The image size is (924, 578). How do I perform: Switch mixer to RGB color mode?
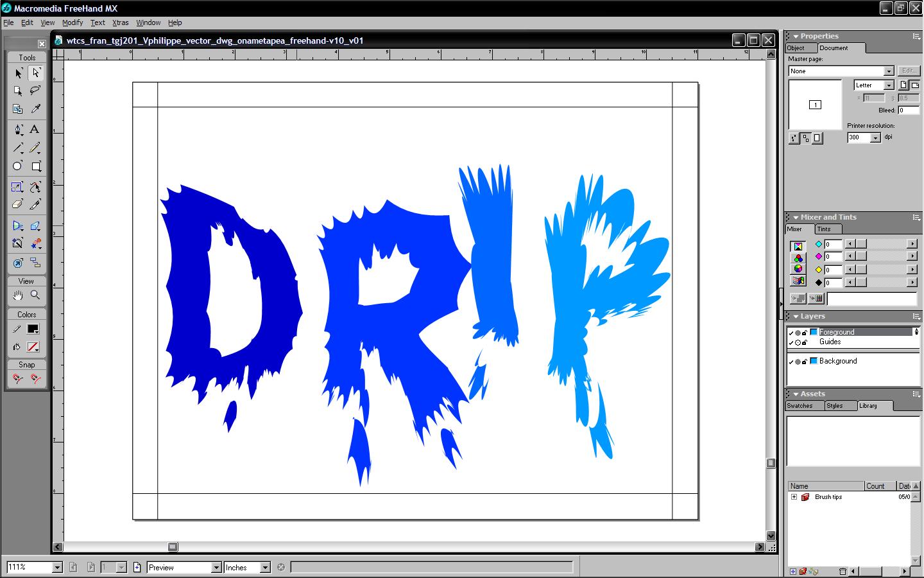pyautogui.click(x=798, y=258)
